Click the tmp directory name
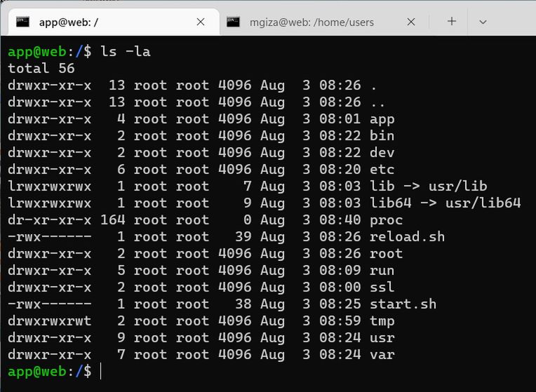This screenshot has height=392, width=536. pyautogui.click(x=382, y=321)
